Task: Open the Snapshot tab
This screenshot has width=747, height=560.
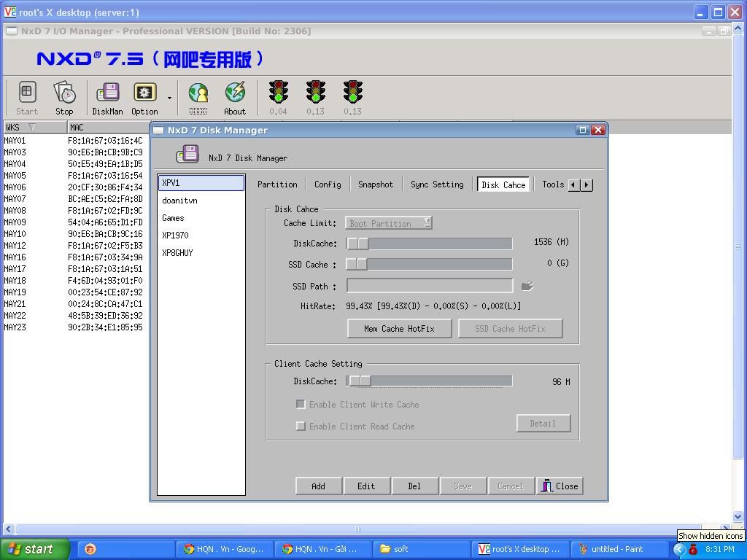Action: (x=375, y=184)
